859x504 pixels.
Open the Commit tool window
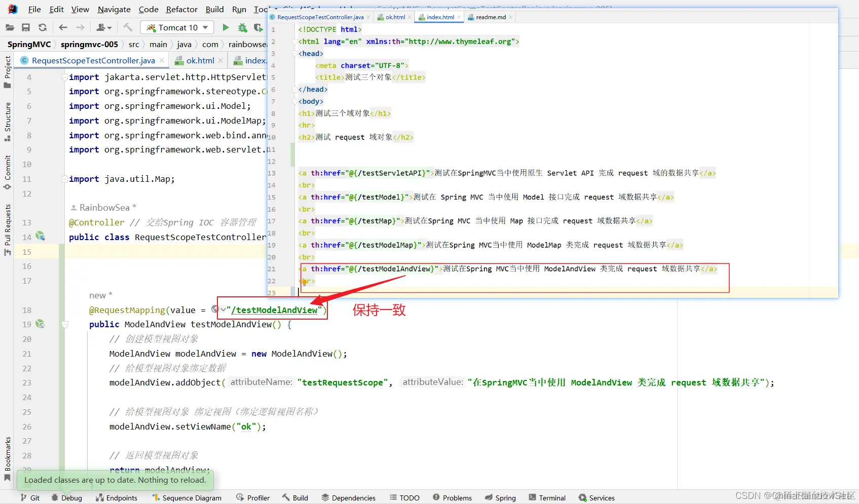coord(7,173)
